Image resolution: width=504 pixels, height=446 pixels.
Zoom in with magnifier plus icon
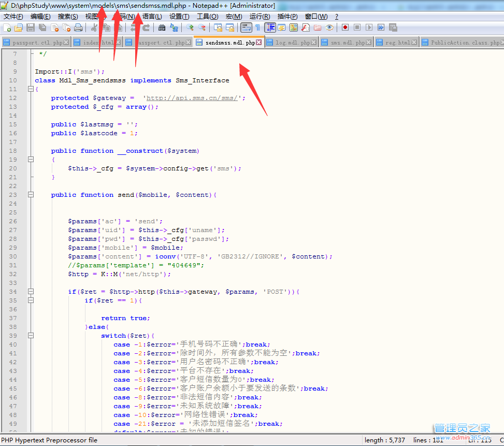tap(190, 27)
